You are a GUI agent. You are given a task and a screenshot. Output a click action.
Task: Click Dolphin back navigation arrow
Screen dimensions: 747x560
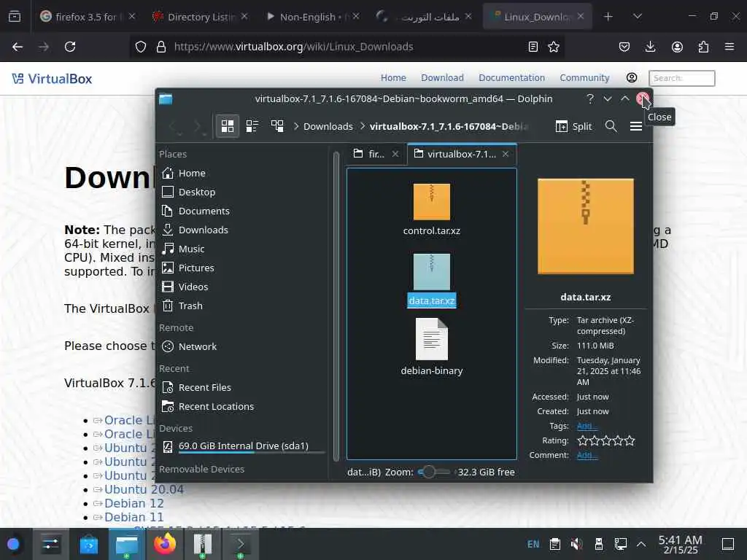[x=174, y=126]
